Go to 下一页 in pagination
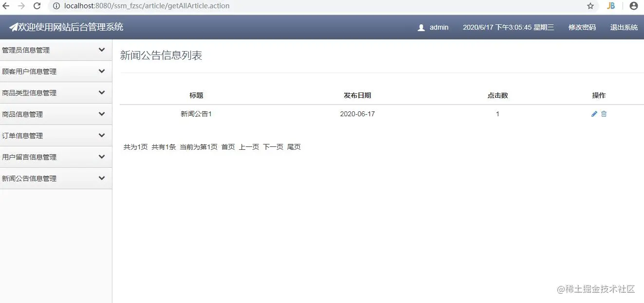644x303 pixels. tap(273, 147)
